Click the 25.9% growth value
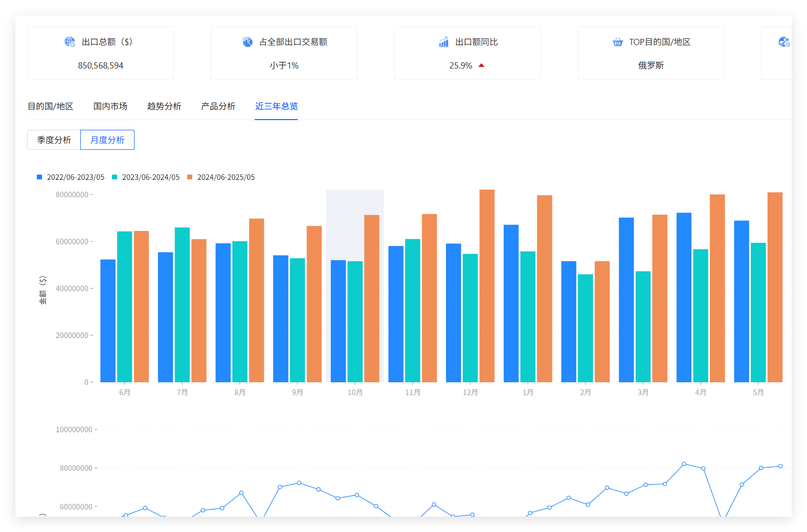Image resolution: width=807 pixels, height=532 pixels. [x=461, y=65]
